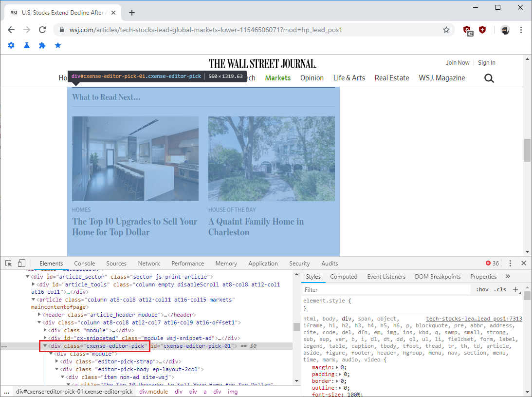Click the Markets navigation link

278,78
